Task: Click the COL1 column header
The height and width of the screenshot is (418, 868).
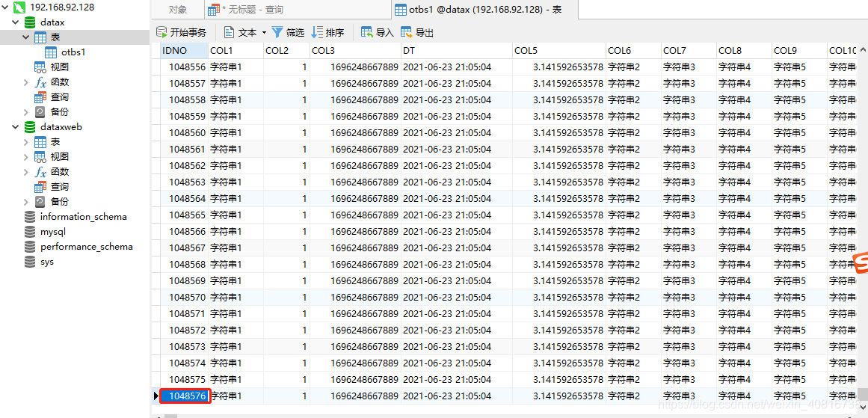Action: (x=236, y=50)
